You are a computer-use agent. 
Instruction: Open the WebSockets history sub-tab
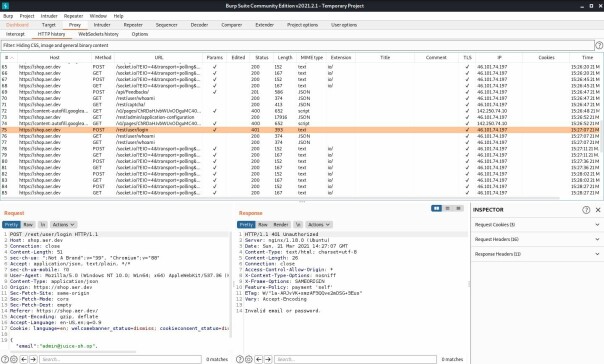(98, 34)
